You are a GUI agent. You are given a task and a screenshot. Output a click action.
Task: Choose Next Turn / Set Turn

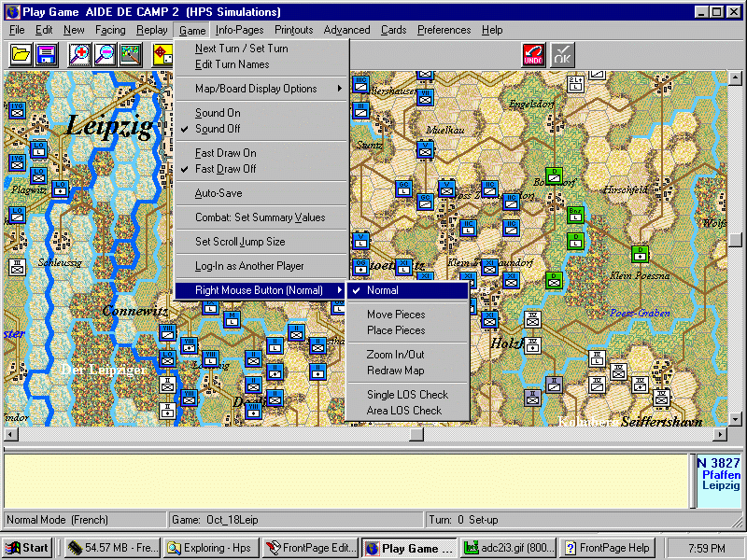point(262,49)
